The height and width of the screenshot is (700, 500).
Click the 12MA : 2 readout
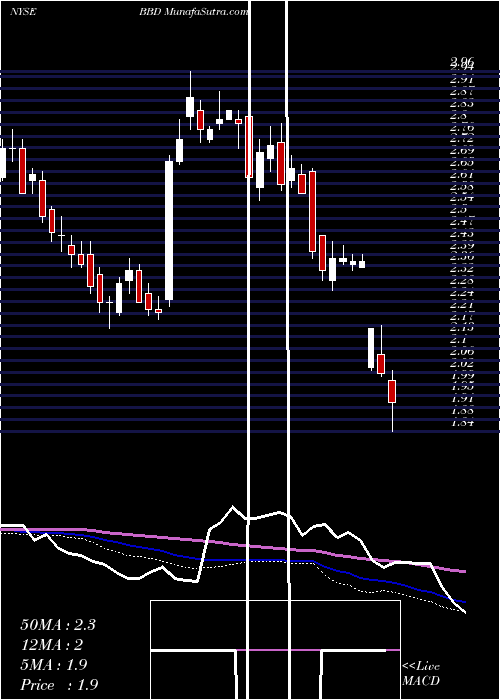52,645
